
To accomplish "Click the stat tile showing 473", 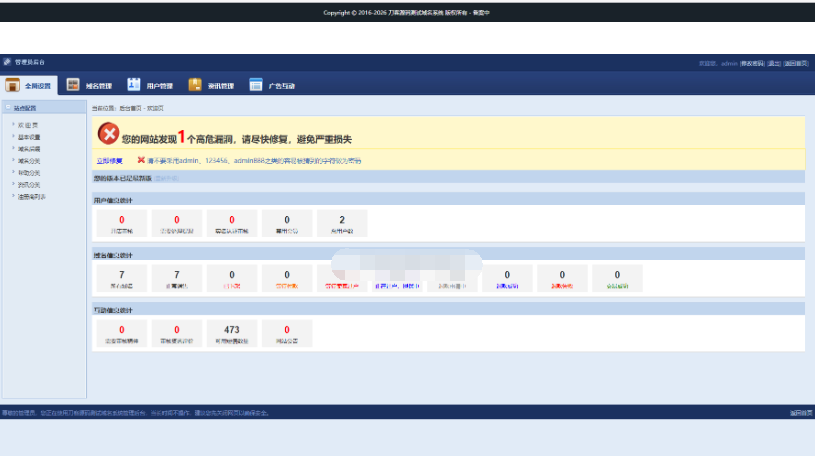I will (232, 333).
